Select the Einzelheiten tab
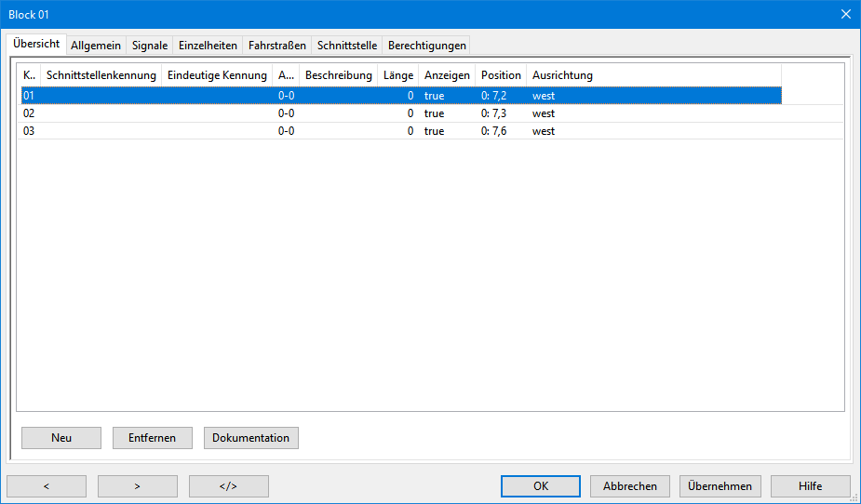This screenshot has width=861, height=504. click(208, 45)
